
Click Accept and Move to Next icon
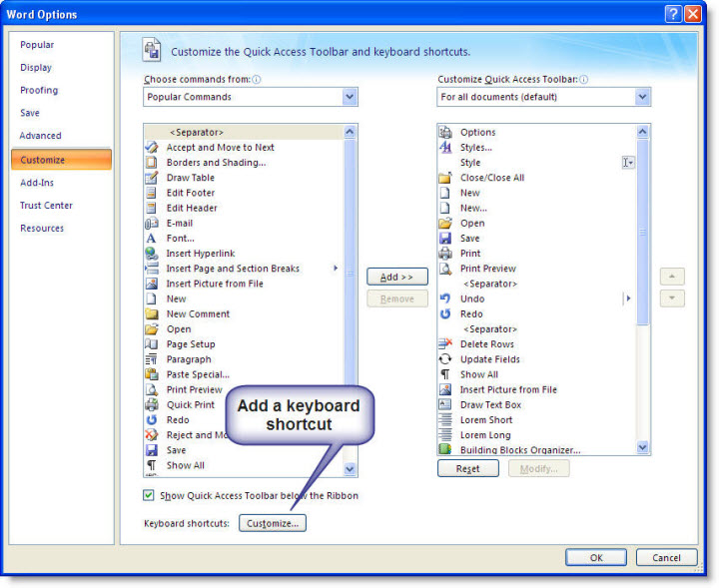pyautogui.click(x=152, y=147)
